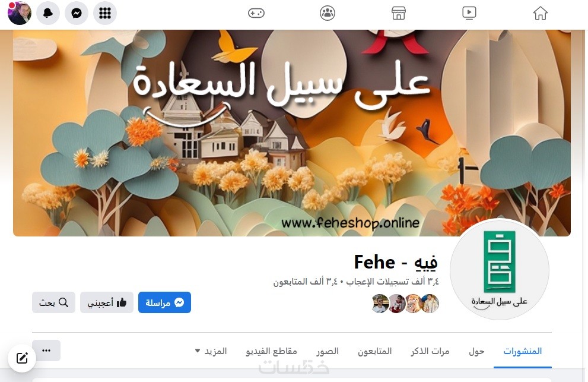Open the nine-dot menu grid icon
588x382 pixels.
pos(105,13)
